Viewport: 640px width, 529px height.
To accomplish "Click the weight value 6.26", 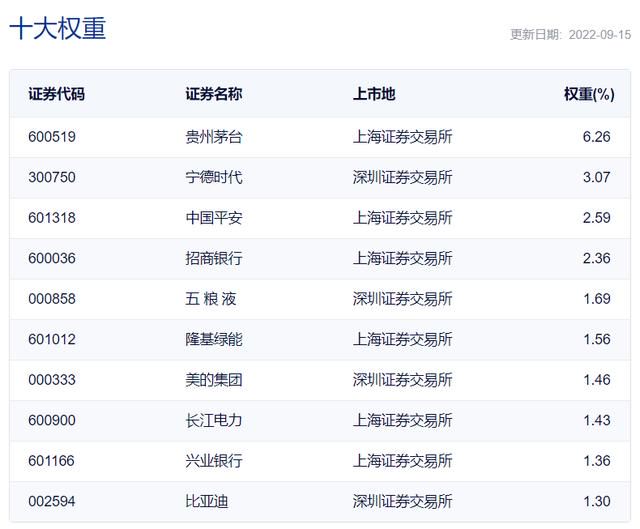I will click(x=596, y=137).
